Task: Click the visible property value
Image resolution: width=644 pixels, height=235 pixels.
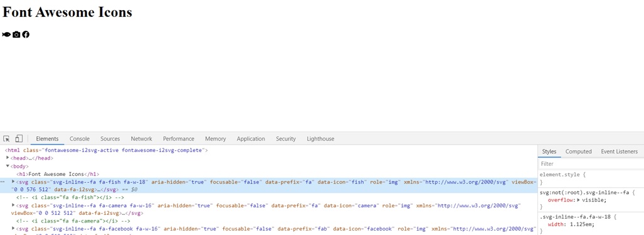Action: [594, 200]
